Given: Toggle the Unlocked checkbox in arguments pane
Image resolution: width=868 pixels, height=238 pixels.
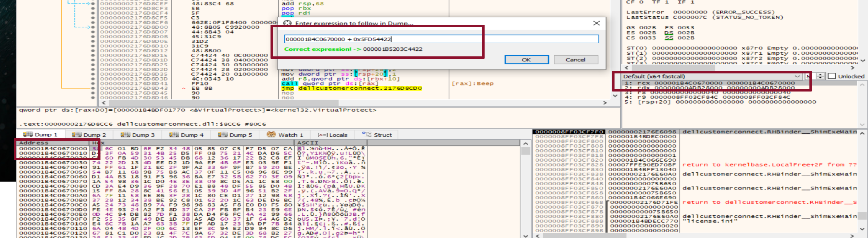Looking at the screenshot, I should pyautogui.click(x=831, y=76).
